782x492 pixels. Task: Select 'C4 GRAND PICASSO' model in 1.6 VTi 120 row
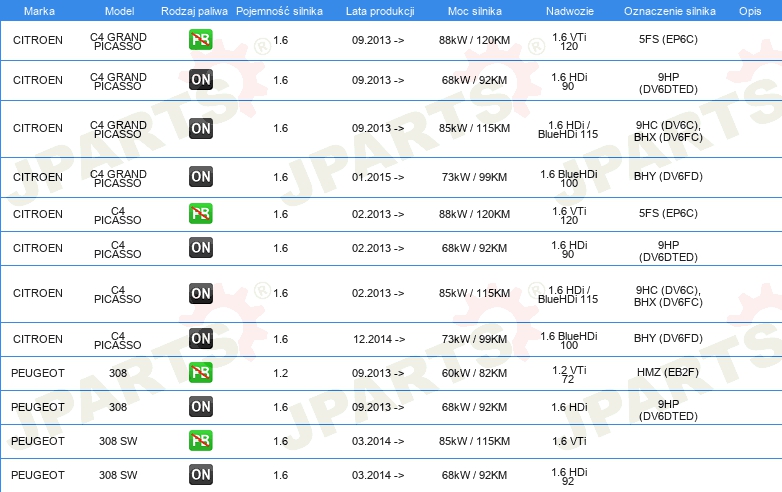[118, 41]
